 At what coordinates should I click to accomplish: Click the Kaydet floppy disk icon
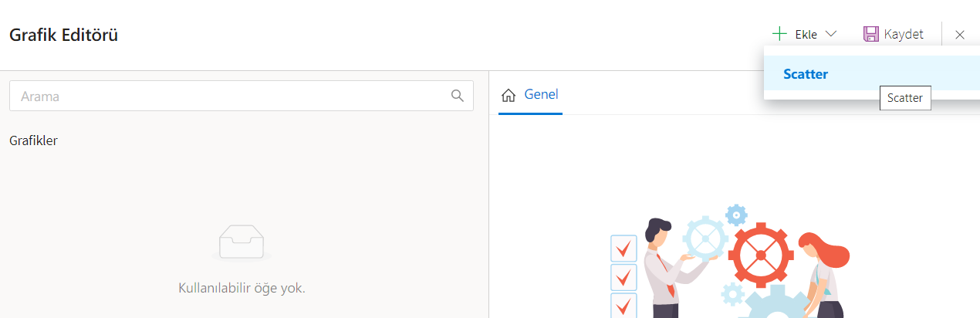click(871, 34)
